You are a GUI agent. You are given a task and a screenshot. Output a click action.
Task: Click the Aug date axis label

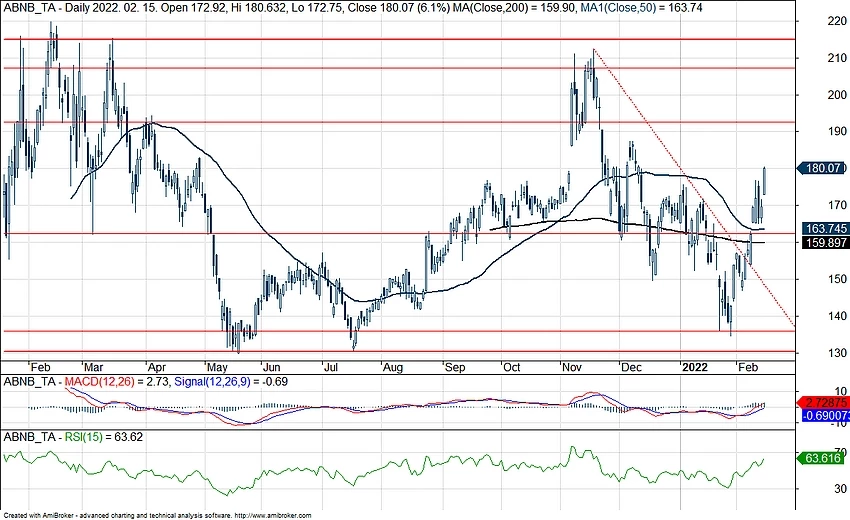tap(392, 367)
